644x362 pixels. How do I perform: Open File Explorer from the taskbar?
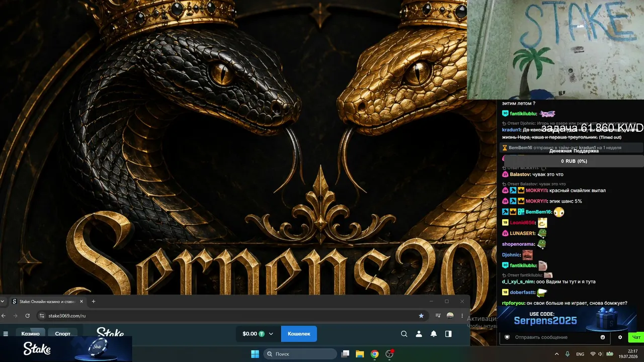[x=360, y=354]
